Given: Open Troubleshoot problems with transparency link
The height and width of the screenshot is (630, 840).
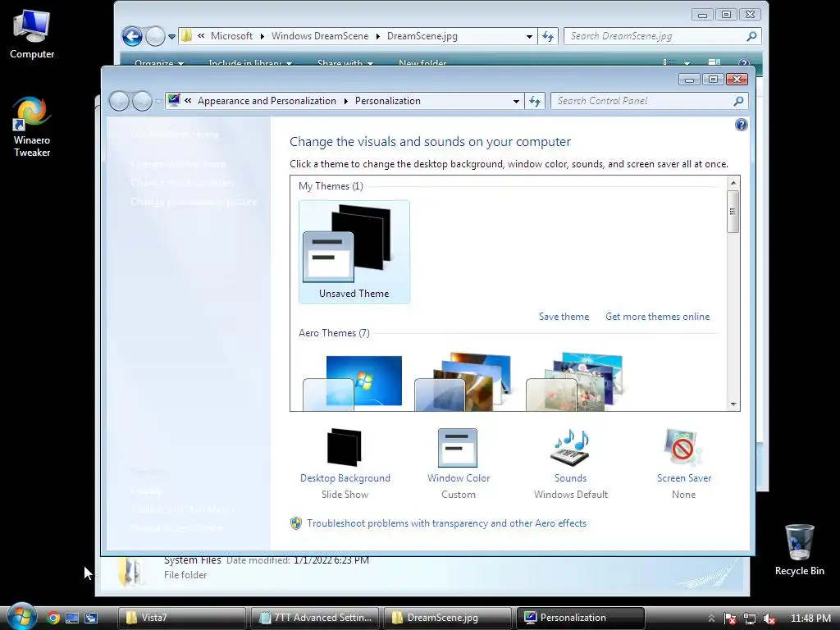Looking at the screenshot, I should (x=447, y=523).
